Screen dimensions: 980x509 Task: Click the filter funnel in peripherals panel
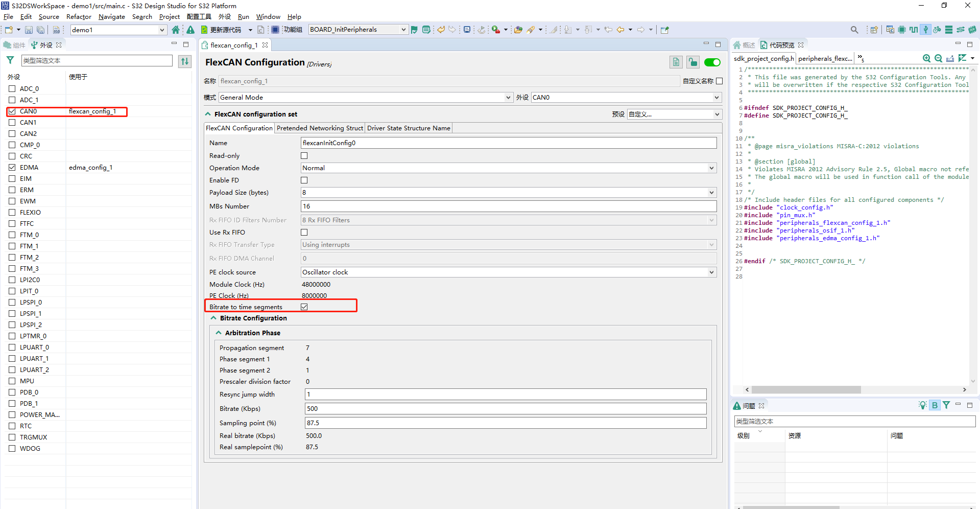point(10,60)
